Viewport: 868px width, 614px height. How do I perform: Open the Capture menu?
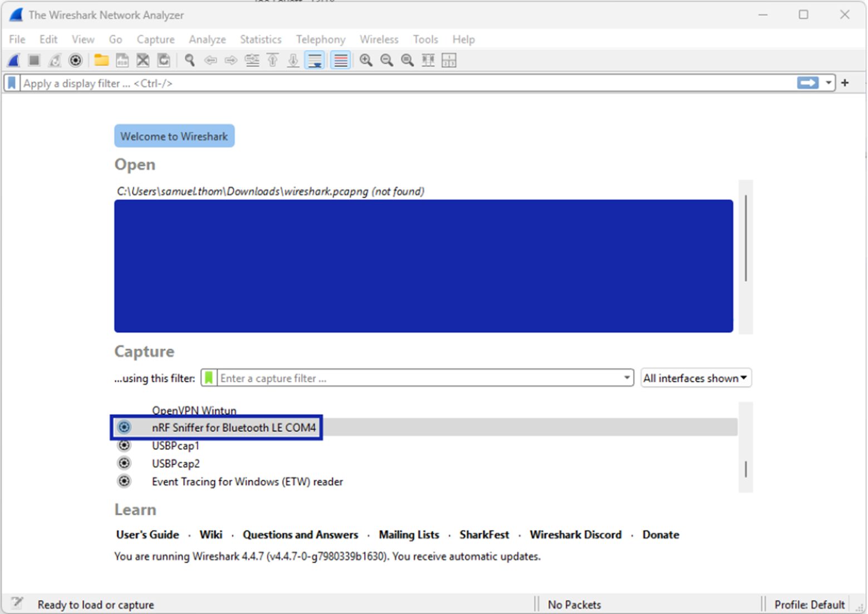click(156, 39)
